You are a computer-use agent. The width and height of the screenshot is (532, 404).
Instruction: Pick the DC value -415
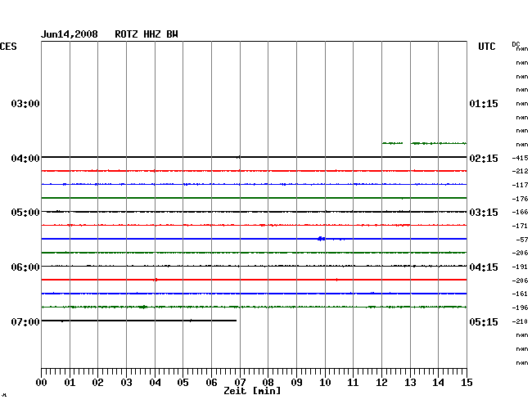coord(520,158)
